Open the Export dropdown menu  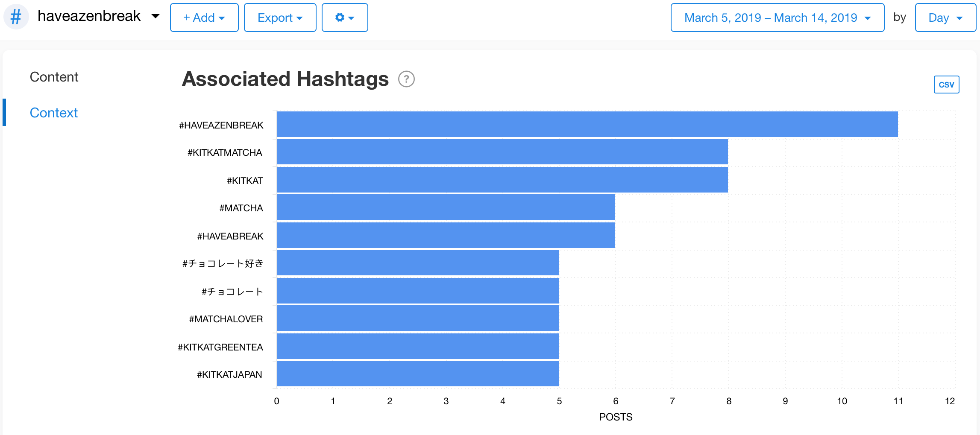coord(280,18)
